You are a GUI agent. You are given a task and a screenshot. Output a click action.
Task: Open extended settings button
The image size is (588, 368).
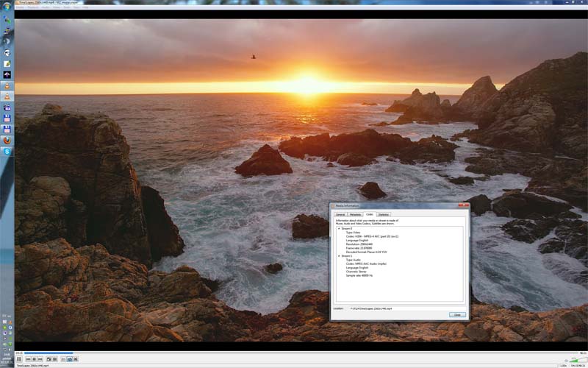tap(55, 359)
